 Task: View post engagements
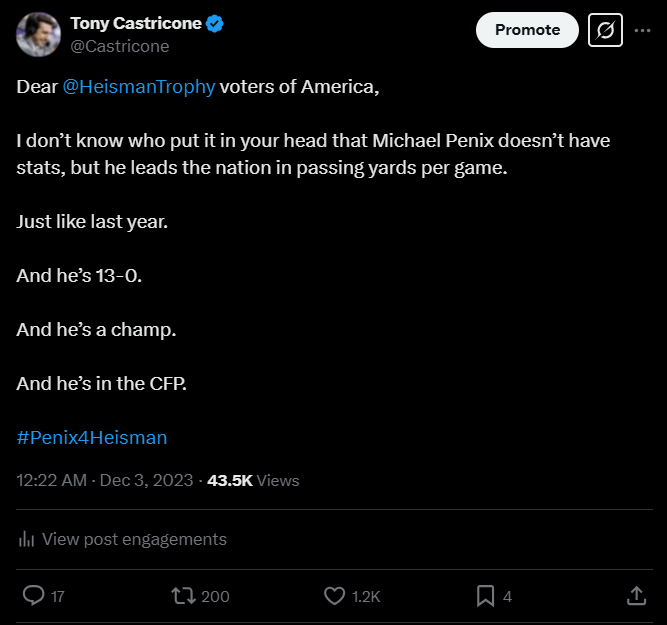point(134,539)
